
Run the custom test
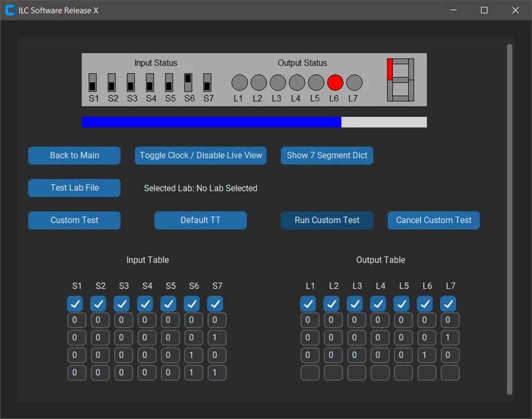click(327, 220)
